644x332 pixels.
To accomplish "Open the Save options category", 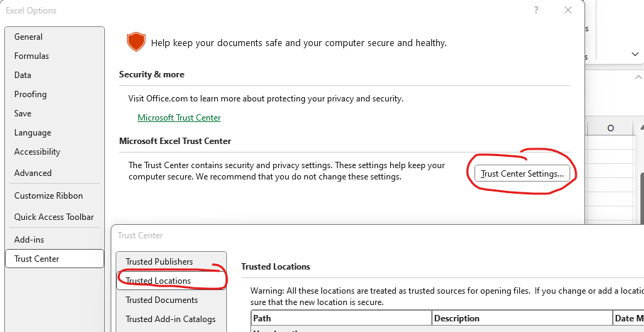I will click(x=55, y=114).
